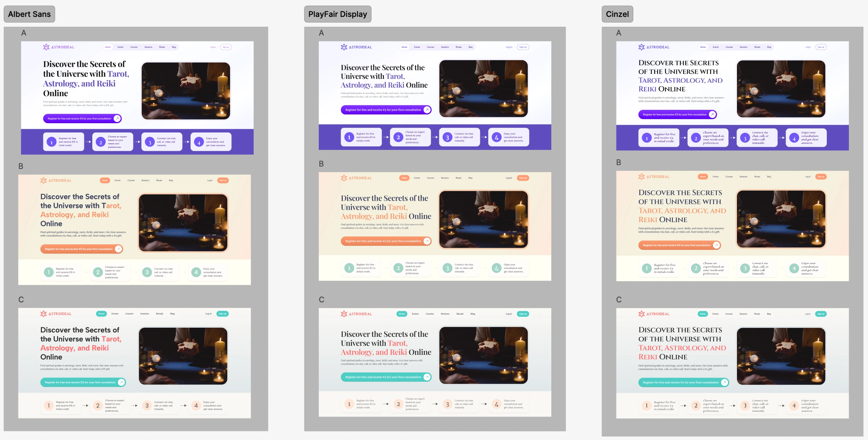Click step 4 circle in PlayFair Display frame B
This screenshot has width=868, height=440.
[x=496, y=268]
